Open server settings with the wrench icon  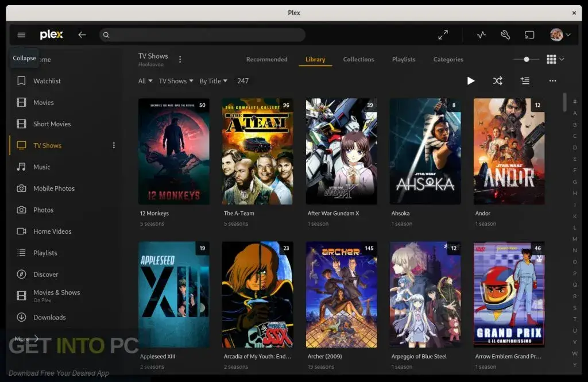505,34
